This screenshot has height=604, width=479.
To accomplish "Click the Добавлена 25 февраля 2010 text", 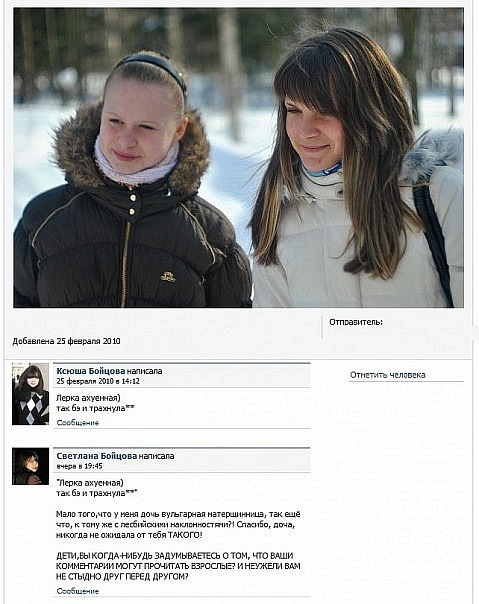I will 66,341.
